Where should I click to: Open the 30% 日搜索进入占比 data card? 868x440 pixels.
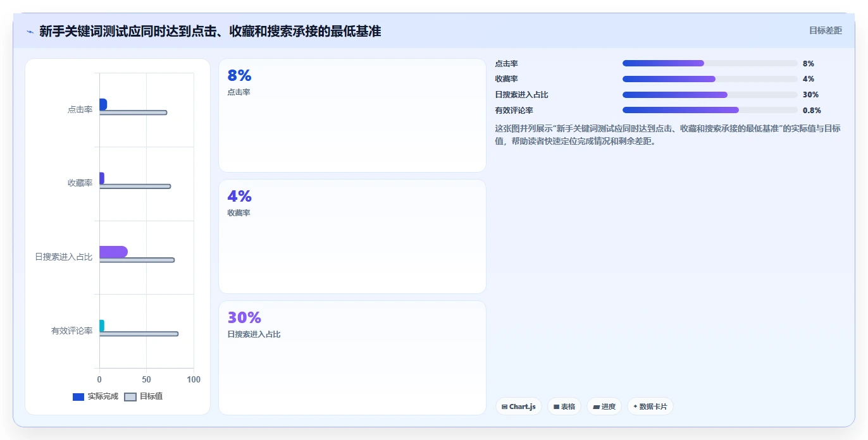(352, 358)
